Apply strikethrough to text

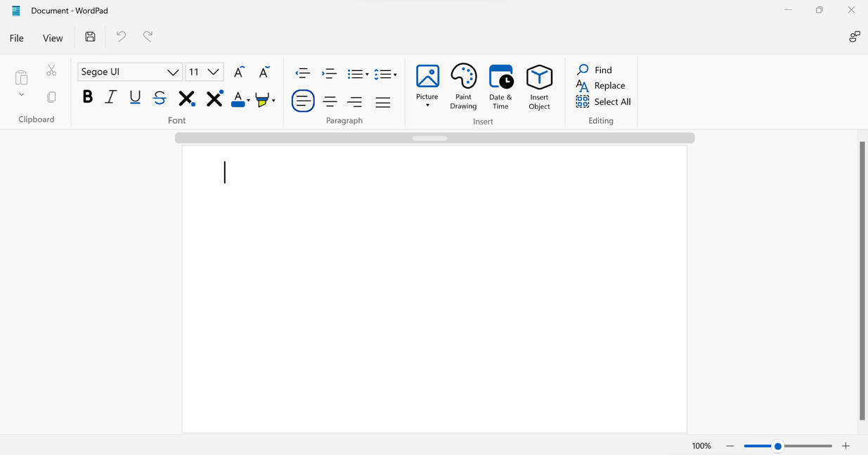click(x=159, y=96)
